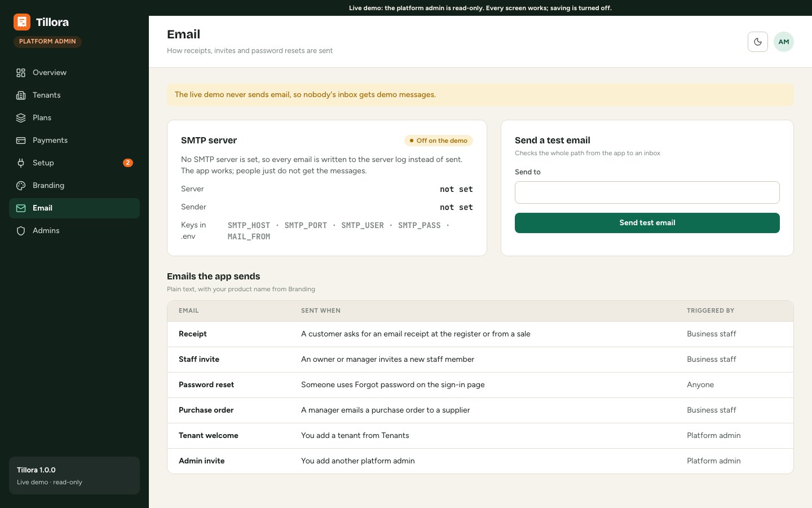Select the Admin invite row name
Screen dimensions: 812x508
click(202, 461)
